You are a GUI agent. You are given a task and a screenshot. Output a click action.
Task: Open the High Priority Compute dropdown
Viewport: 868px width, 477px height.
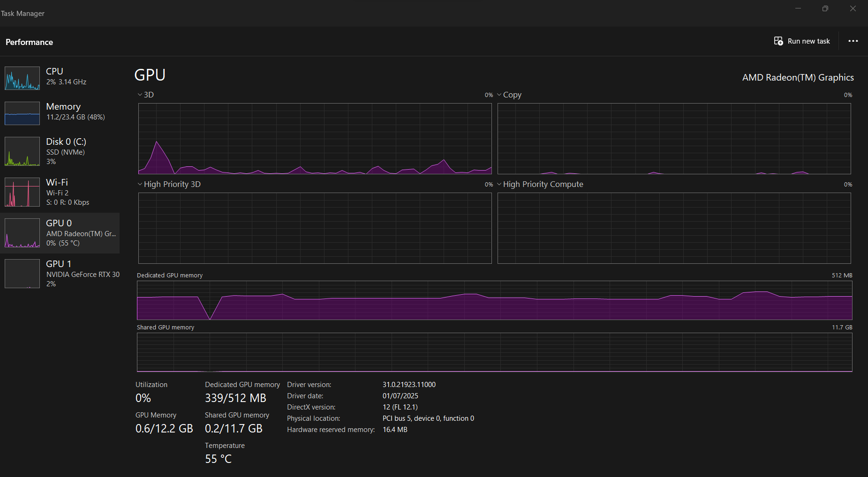(499, 184)
